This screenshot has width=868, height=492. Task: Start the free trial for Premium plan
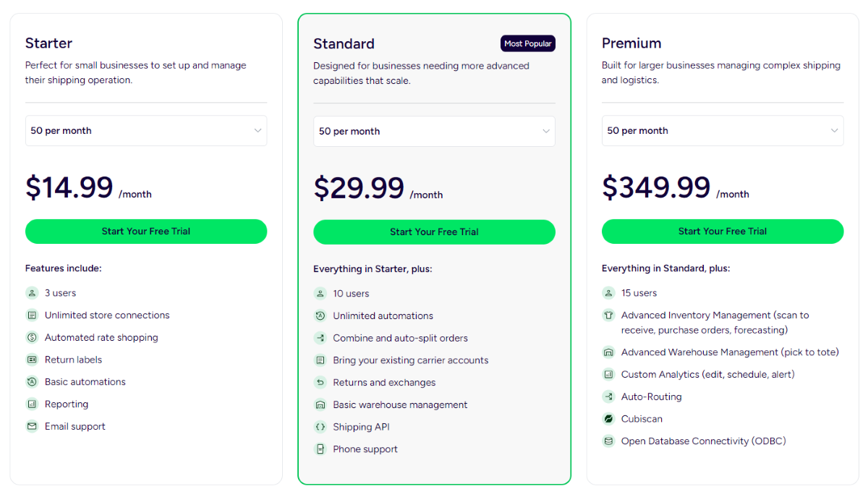[723, 232]
